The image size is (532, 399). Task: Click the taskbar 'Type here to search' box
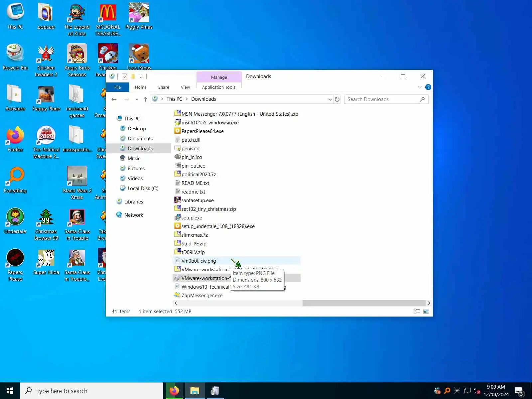[x=91, y=391]
